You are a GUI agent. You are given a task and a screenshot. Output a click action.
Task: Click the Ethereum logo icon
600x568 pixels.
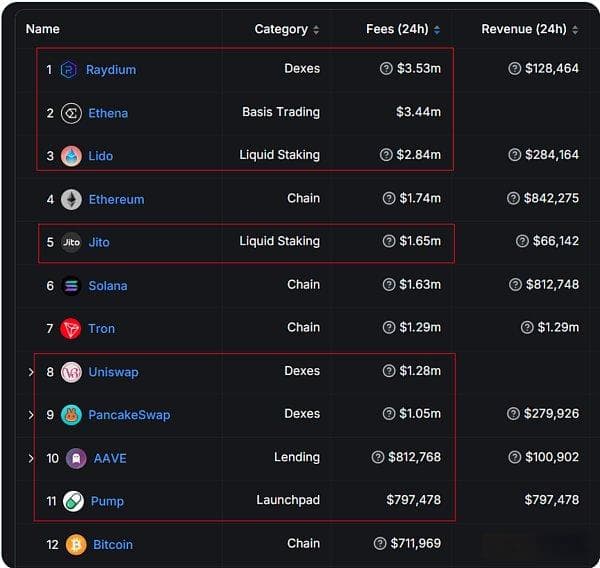(x=71, y=199)
